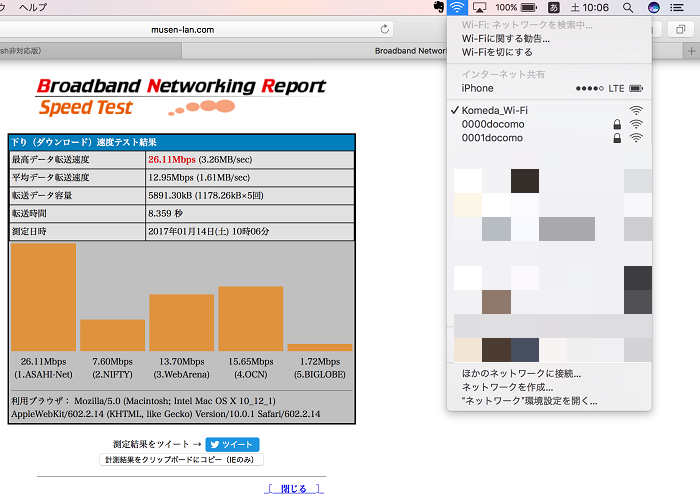Click the 2017年01月14日 measurement date
Screen dimensions: 700x500
pyautogui.click(x=208, y=231)
